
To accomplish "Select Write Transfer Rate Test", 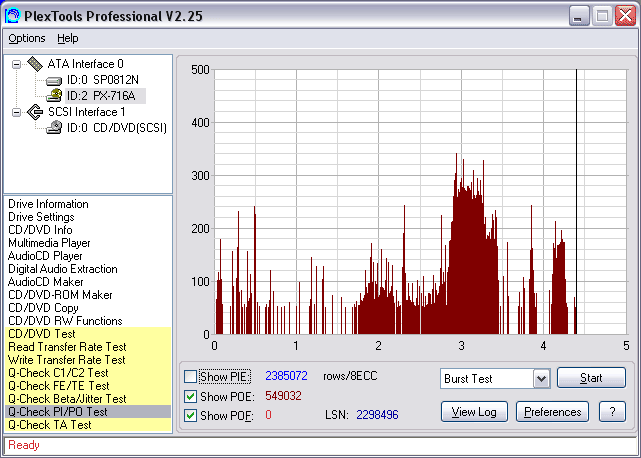I will tap(88, 360).
